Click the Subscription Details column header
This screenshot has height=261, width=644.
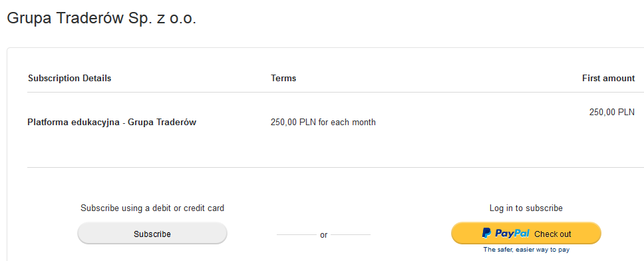(x=69, y=78)
